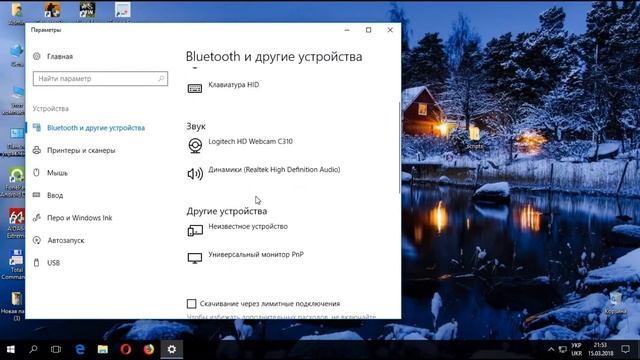640x360 pixels.
Task: Open Автозапуск settings section
Action: point(66,240)
